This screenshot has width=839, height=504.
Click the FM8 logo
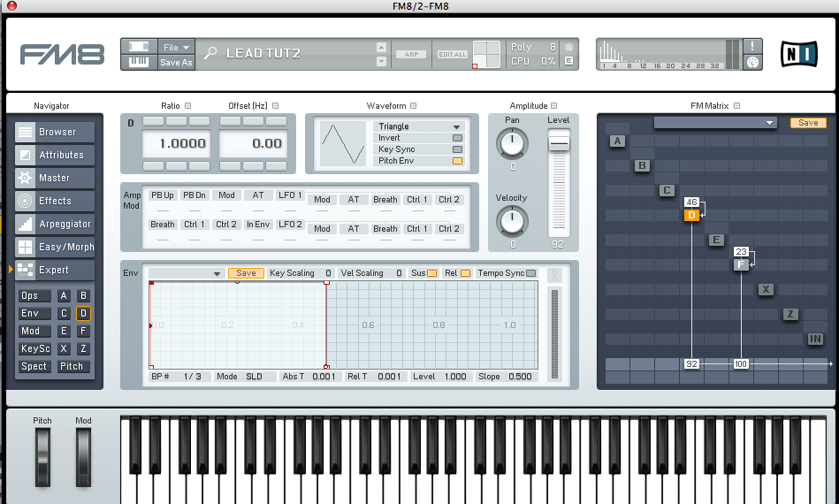click(62, 54)
